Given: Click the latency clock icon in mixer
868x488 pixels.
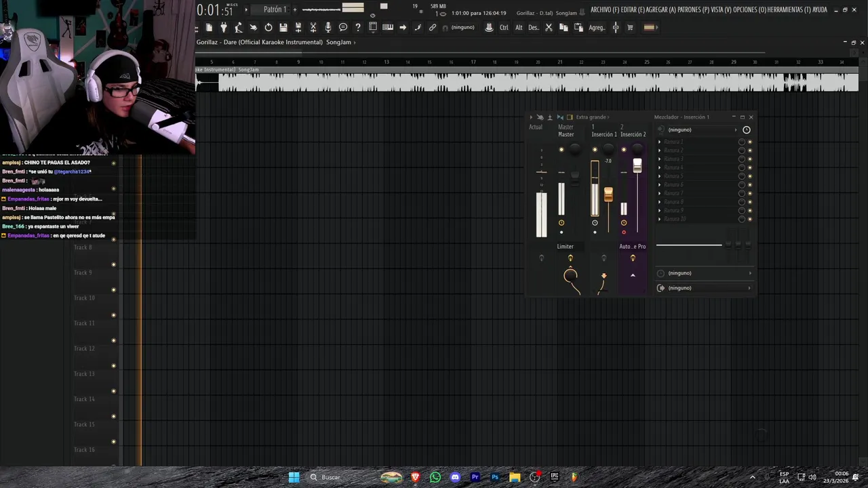Looking at the screenshot, I should point(747,129).
